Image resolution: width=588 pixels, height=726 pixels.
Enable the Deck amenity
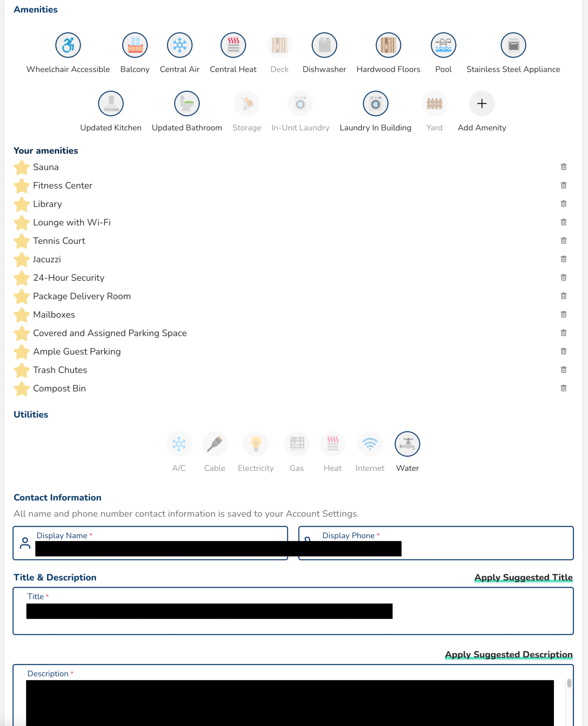point(279,45)
